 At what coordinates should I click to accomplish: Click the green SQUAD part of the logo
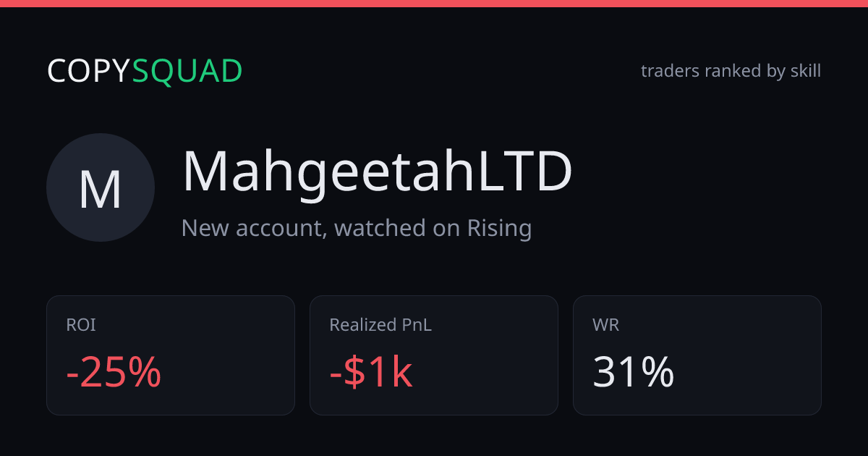click(x=187, y=72)
